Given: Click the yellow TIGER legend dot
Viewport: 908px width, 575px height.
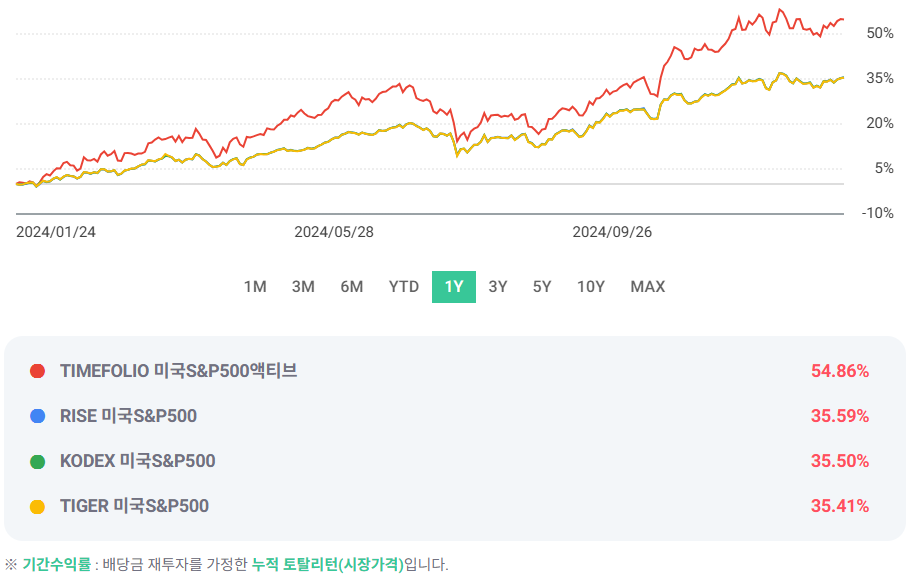Looking at the screenshot, I should (38, 507).
